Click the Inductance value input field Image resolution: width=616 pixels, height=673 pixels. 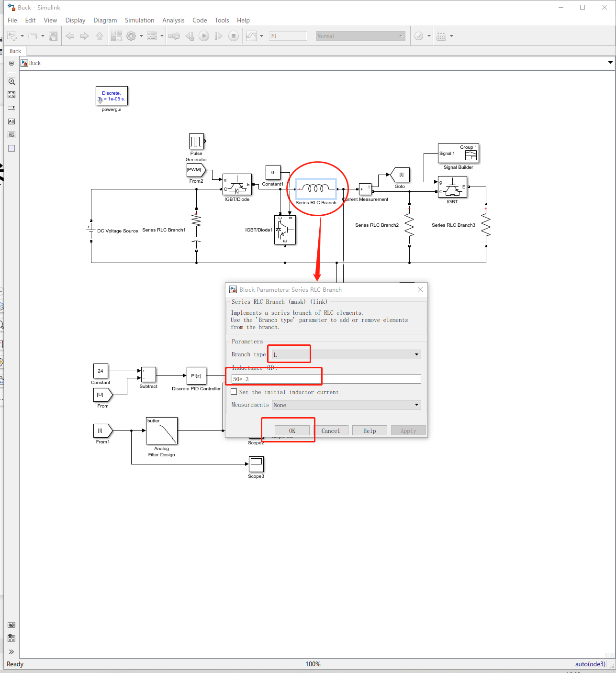point(326,379)
